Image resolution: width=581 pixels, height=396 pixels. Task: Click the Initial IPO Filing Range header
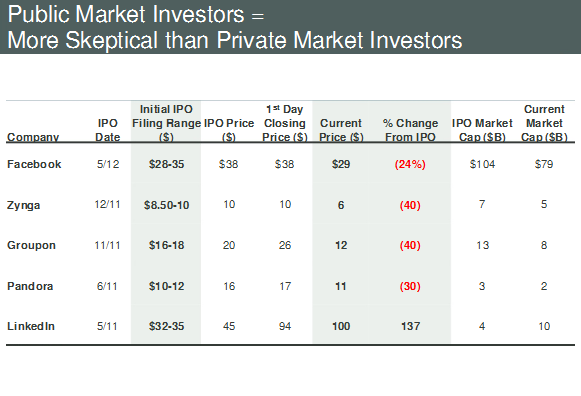click(x=166, y=123)
